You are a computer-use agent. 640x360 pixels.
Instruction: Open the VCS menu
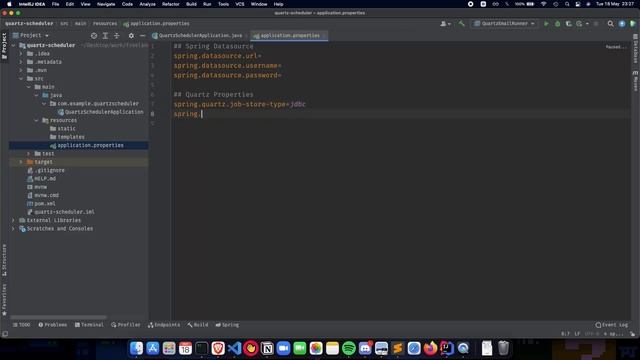click(x=240, y=4)
